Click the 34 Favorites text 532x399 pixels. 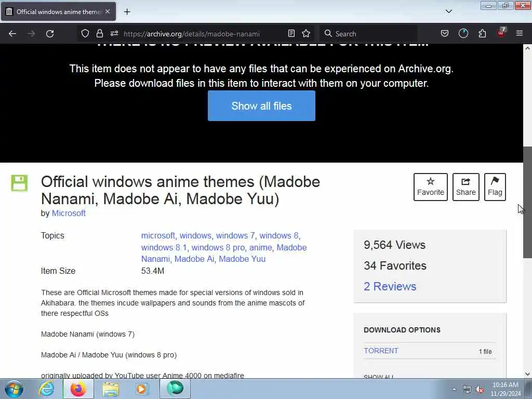click(x=395, y=265)
